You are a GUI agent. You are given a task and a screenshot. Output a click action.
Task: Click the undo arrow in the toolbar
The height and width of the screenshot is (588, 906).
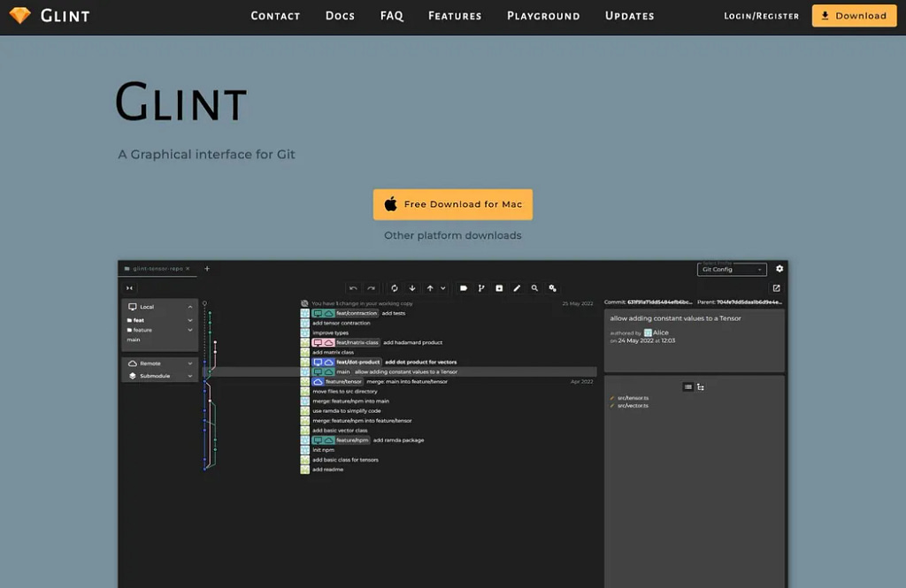point(353,288)
